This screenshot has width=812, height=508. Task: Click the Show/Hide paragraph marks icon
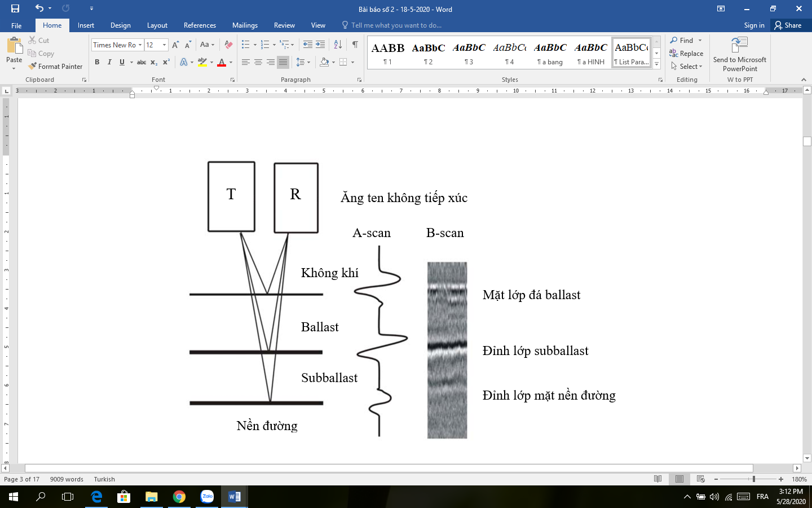point(355,45)
